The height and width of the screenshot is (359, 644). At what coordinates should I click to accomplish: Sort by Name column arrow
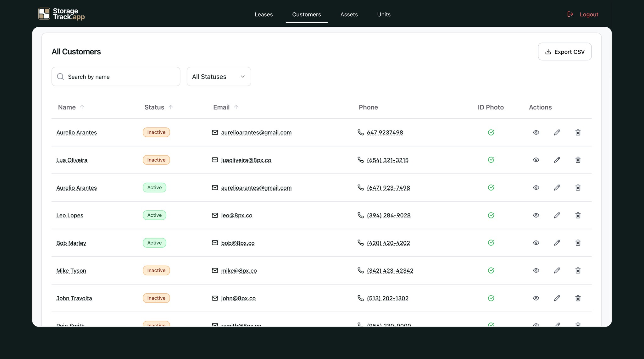click(x=82, y=107)
